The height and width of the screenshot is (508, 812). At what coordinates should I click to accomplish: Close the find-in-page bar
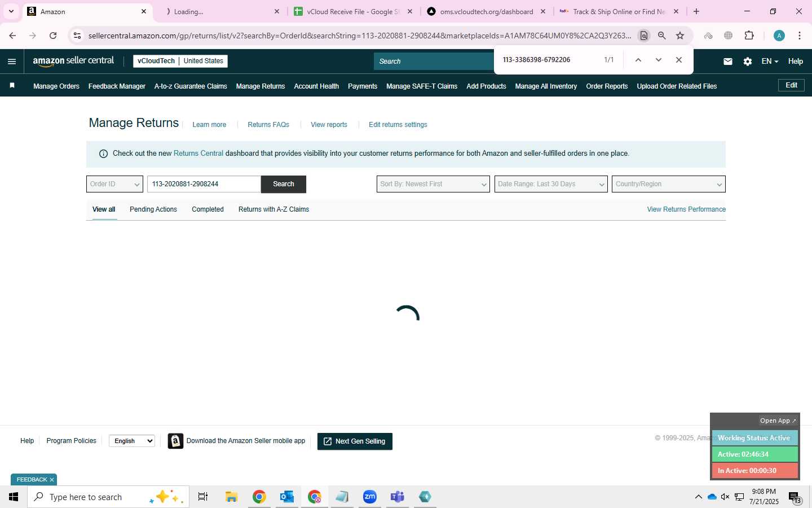coord(679,60)
